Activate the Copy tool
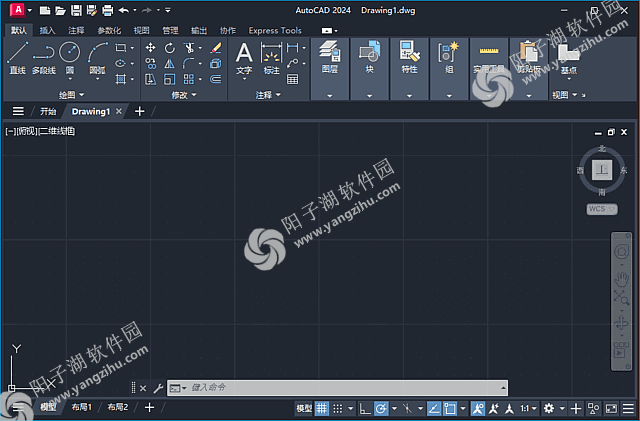640x421 pixels. click(150, 63)
